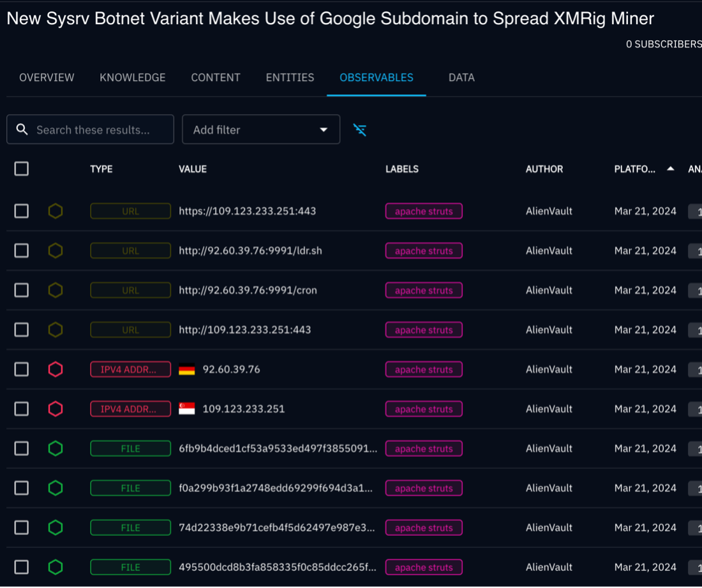Click green hexagon icon for file 495500dcd8b3fa85
The image size is (702, 588).
coord(56,567)
